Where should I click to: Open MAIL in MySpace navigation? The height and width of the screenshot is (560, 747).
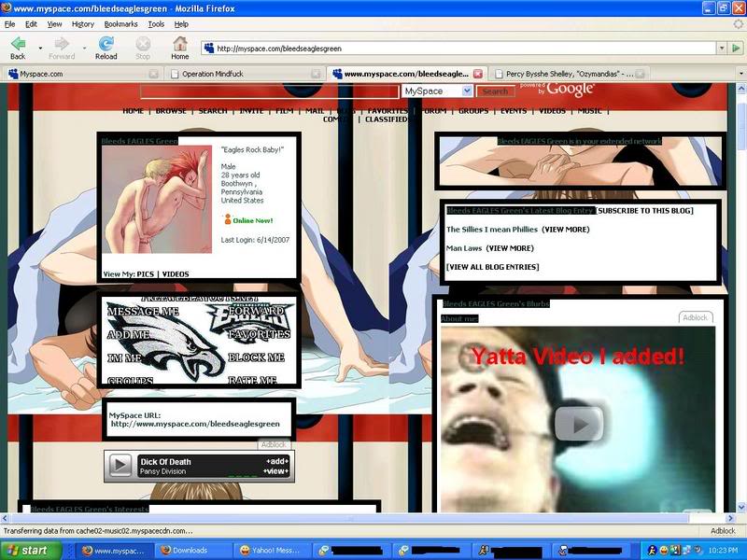pos(315,111)
